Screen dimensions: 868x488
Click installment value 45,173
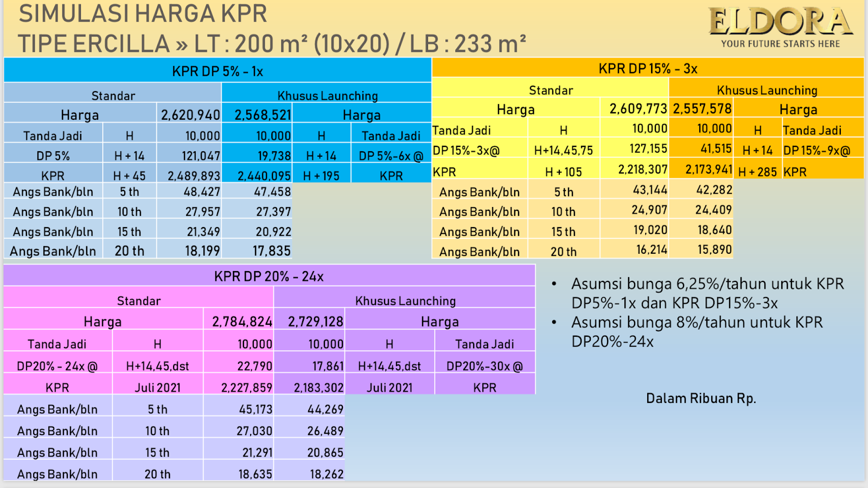pyautogui.click(x=256, y=410)
